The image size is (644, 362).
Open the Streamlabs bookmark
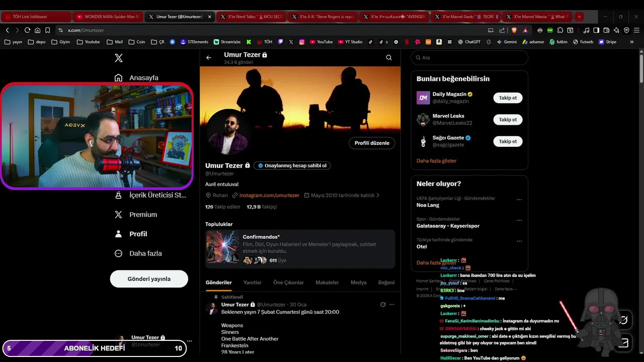[227, 42]
